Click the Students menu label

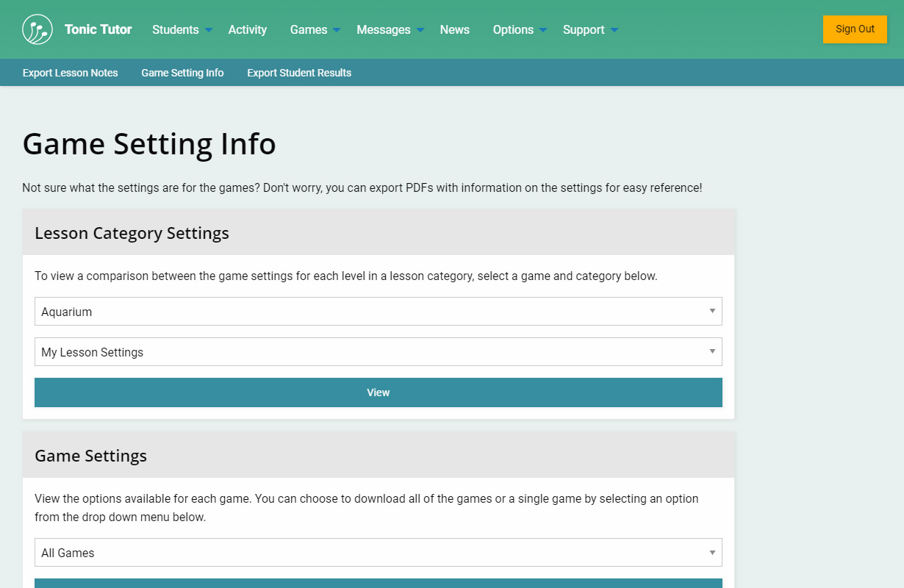(x=175, y=29)
